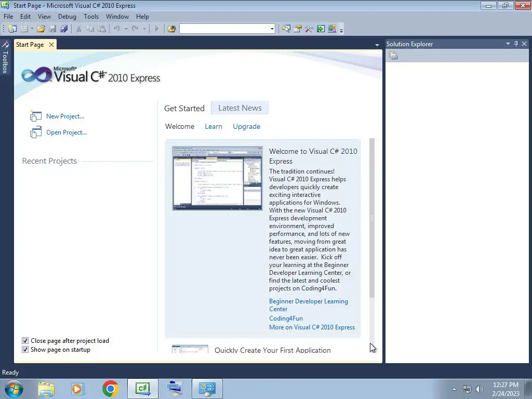532x399 pixels.
Task: Expand the Find combo box dropdown arrow
Action: [x=272, y=29]
